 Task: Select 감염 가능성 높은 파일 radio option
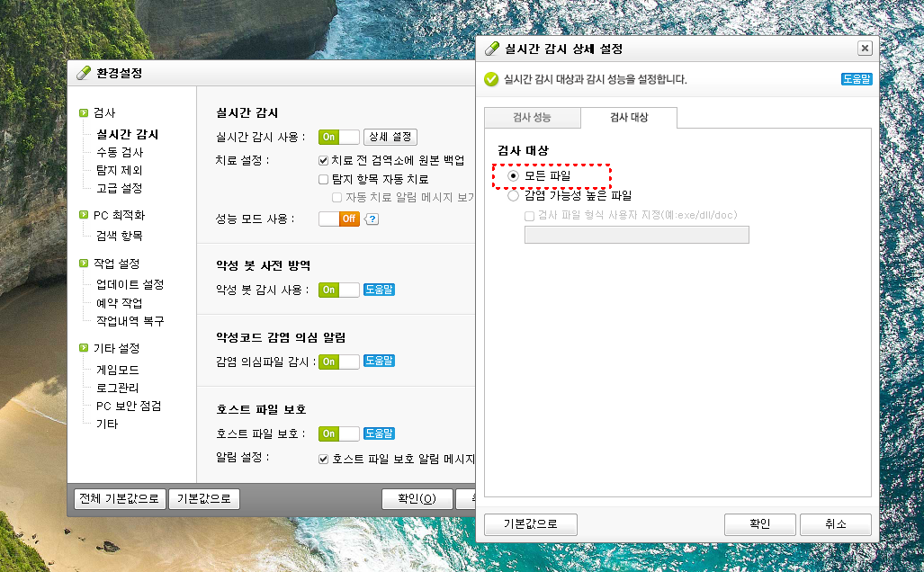coord(513,195)
